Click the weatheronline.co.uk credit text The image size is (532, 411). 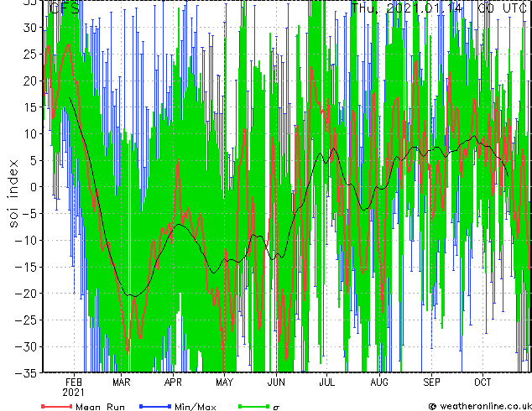pos(485,406)
